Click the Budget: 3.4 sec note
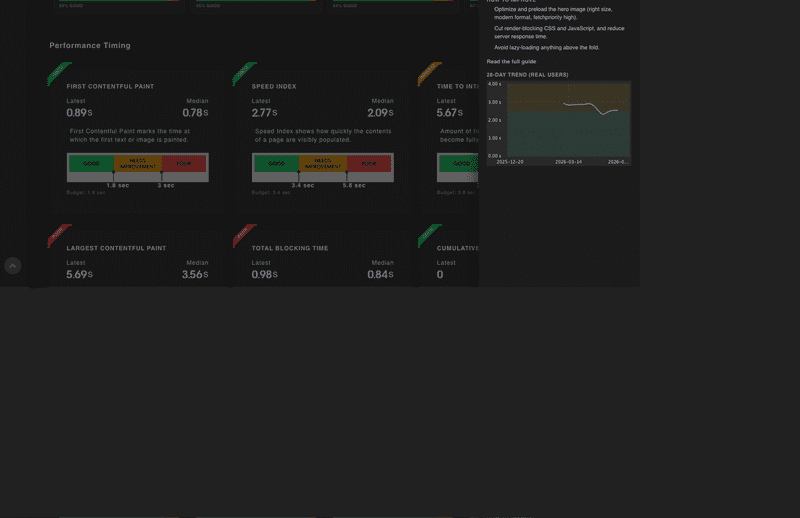 click(271, 193)
